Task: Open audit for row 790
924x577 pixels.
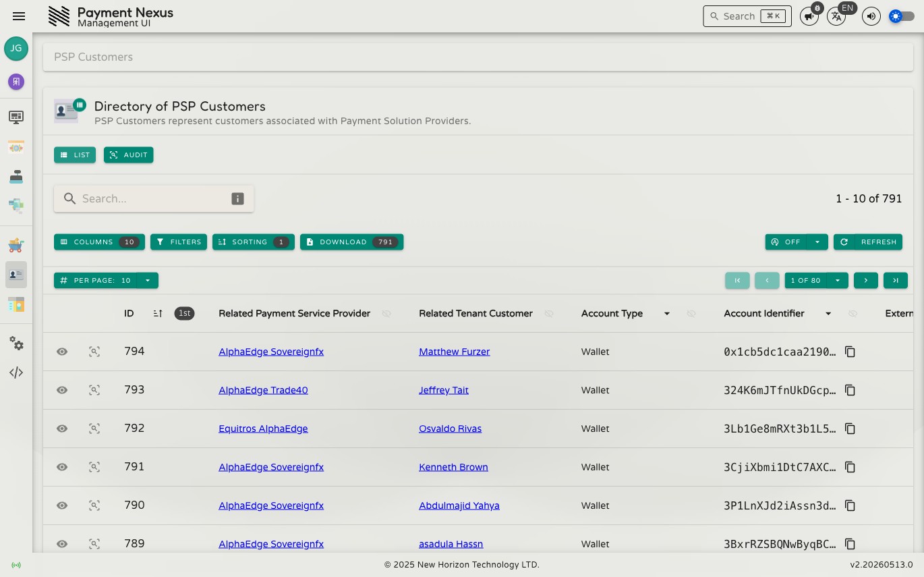Action: [x=94, y=505]
